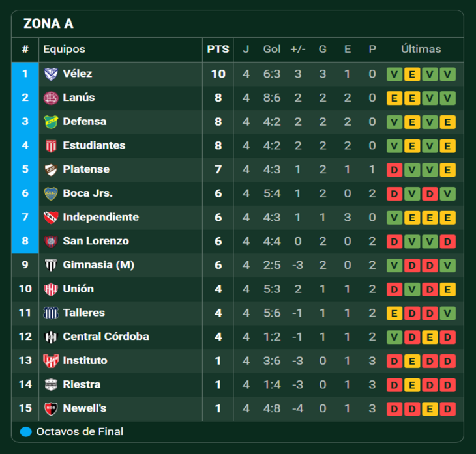Click the Boca Jrs. crest icon

(51, 193)
